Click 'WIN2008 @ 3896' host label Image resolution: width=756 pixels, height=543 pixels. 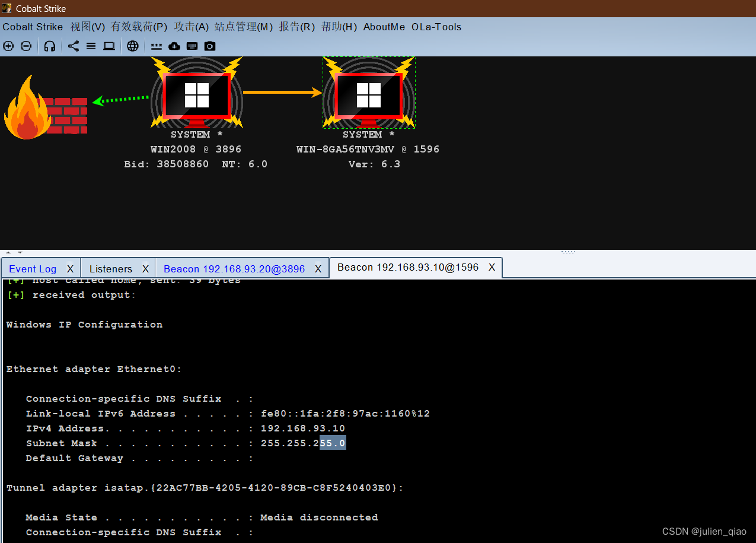(196, 150)
